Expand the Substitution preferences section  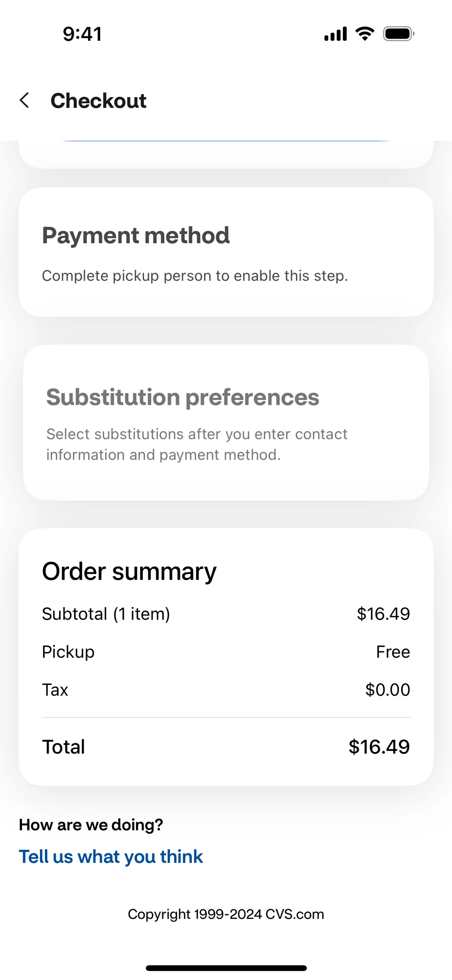(x=183, y=397)
